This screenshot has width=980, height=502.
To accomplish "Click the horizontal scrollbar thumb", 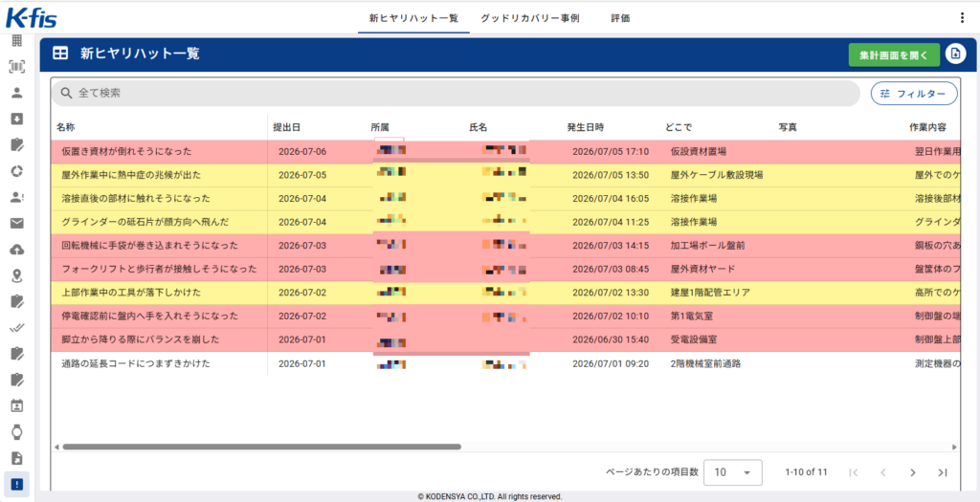I will [x=261, y=447].
